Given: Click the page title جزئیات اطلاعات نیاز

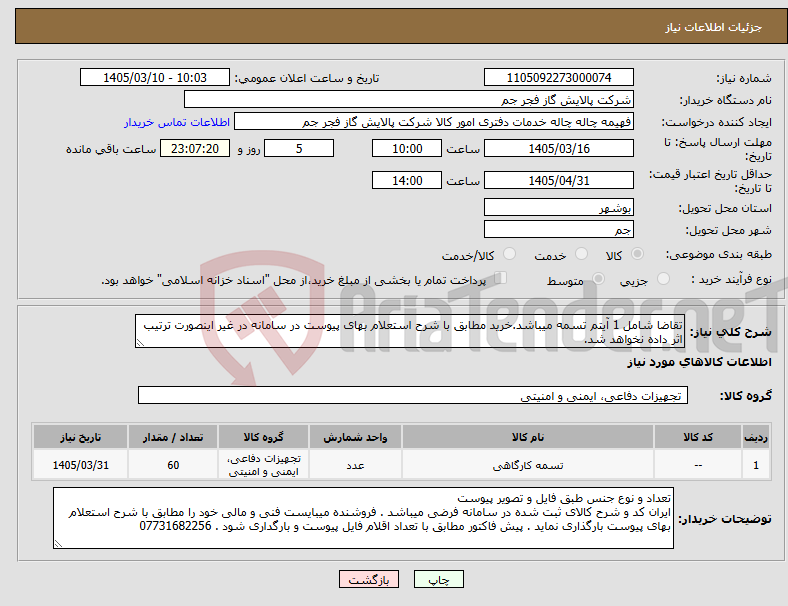Looking at the screenshot, I should pos(714,27).
